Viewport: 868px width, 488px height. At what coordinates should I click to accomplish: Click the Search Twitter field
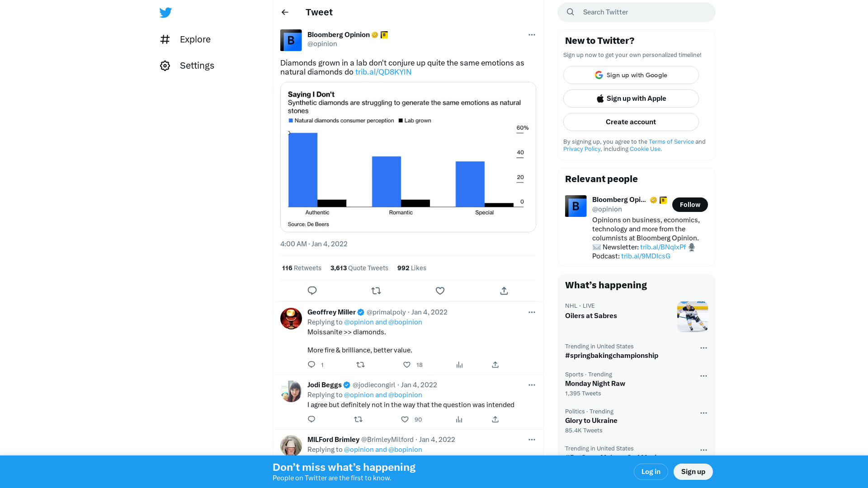tap(637, 12)
